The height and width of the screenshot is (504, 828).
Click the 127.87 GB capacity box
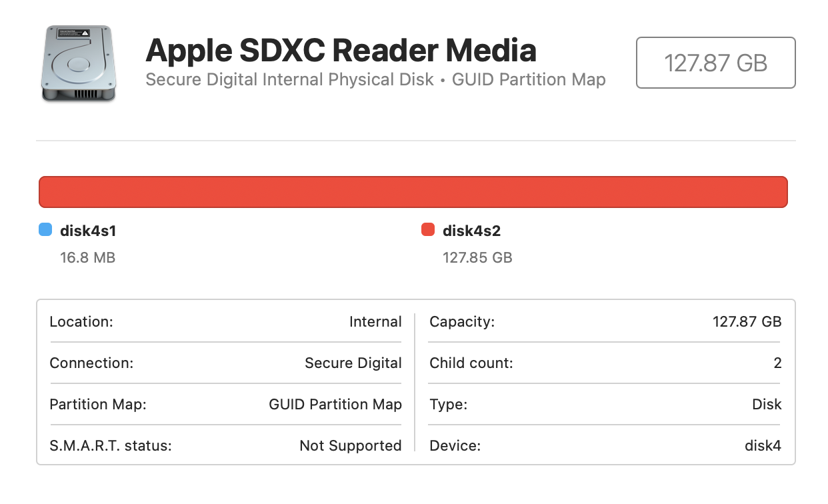[x=715, y=63]
